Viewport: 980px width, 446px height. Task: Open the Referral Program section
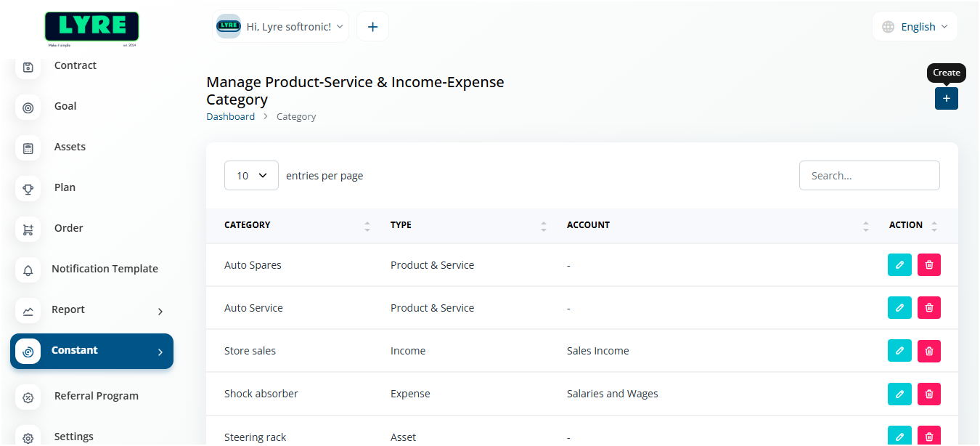[96, 396]
